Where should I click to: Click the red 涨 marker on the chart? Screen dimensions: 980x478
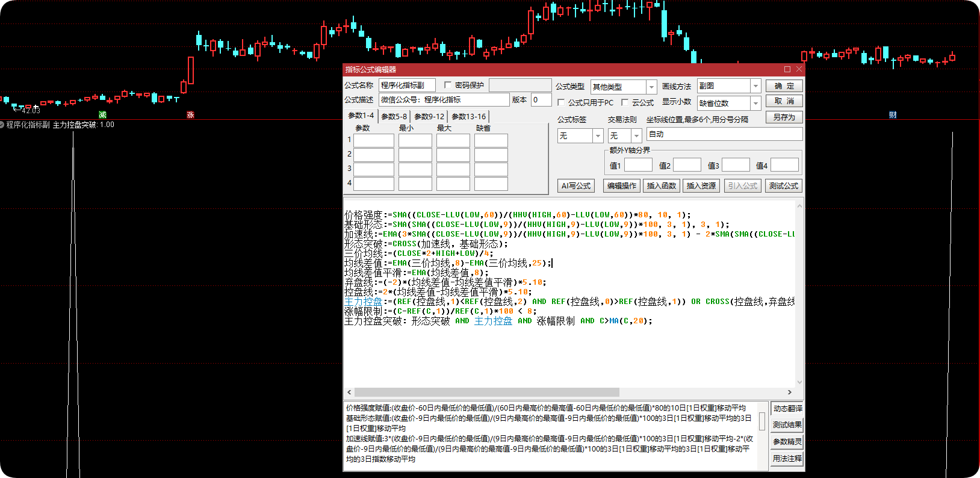[190, 114]
